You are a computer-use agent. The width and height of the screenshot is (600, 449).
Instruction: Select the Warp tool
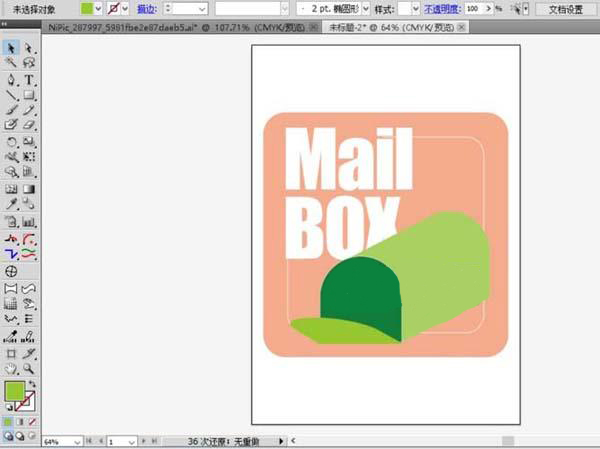(11, 157)
